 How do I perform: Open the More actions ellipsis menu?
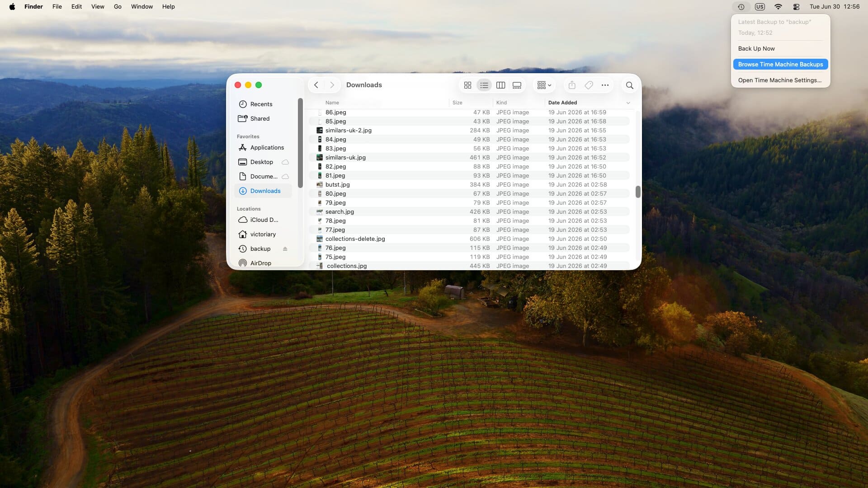click(605, 85)
